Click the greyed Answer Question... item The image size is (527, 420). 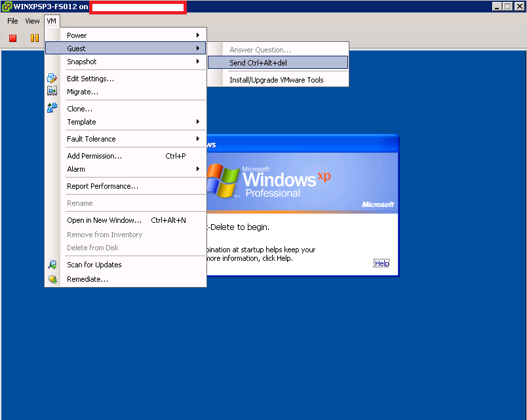[x=278, y=50]
